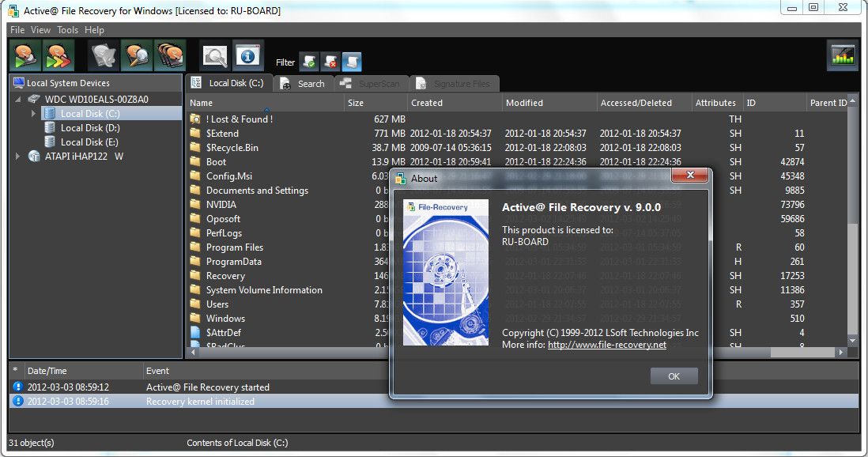Click the stacked disks image icon
Image resolution: width=868 pixels, height=457 pixels.
click(x=169, y=55)
